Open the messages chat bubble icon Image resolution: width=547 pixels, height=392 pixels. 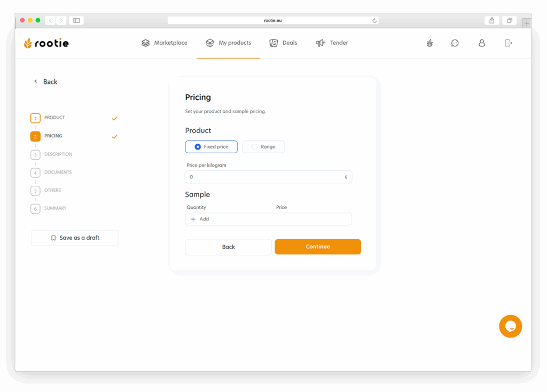click(455, 43)
